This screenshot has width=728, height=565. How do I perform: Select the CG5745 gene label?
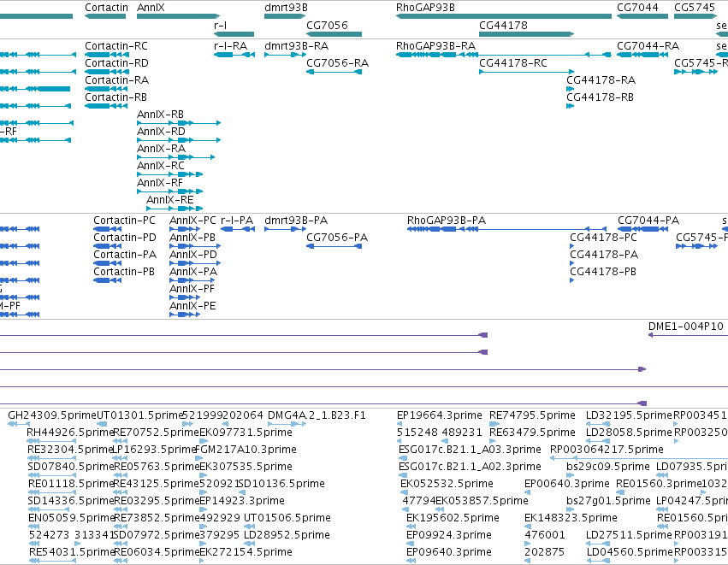(695, 8)
